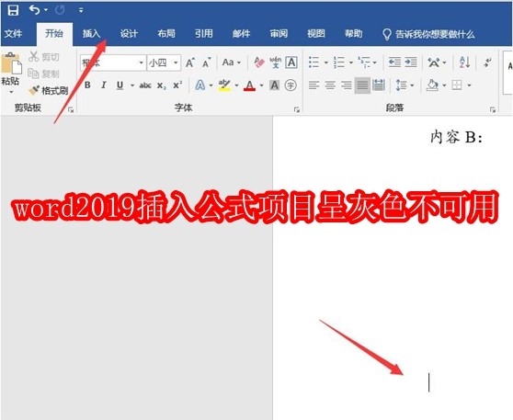The width and height of the screenshot is (513, 420).
Task: Toggle bold formatting
Action: click(87, 85)
